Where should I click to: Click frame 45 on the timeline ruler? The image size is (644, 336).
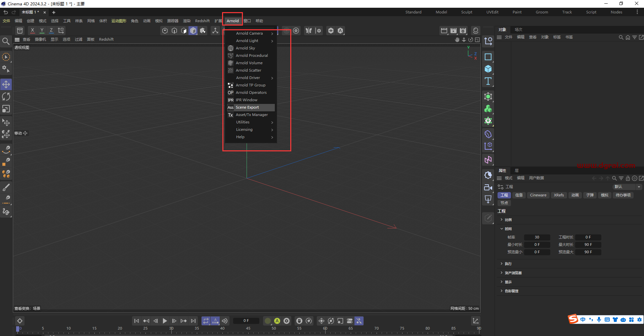(248, 329)
